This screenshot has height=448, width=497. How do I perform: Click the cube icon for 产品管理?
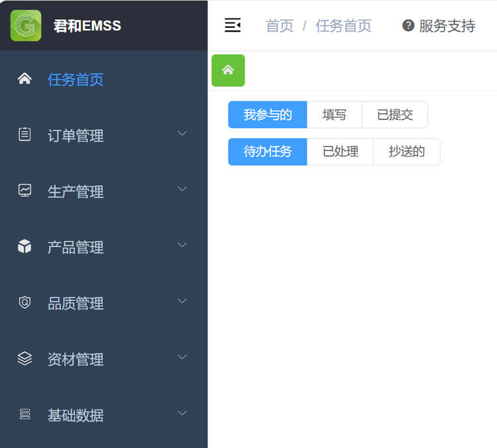pyautogui.click(x=25, y=247)
